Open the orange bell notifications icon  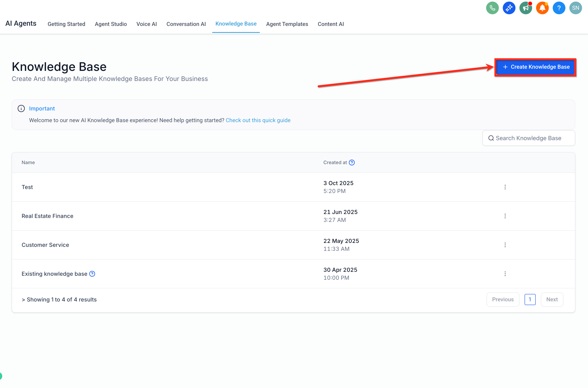pyautogui.click(x=542, y=8)
